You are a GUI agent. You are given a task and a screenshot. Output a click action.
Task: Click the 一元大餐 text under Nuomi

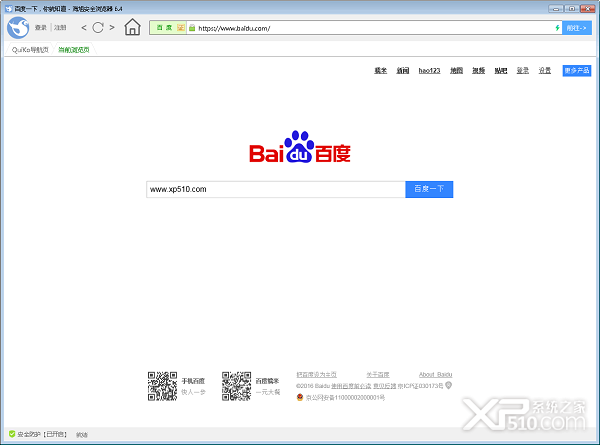click(x=268, y=392)
